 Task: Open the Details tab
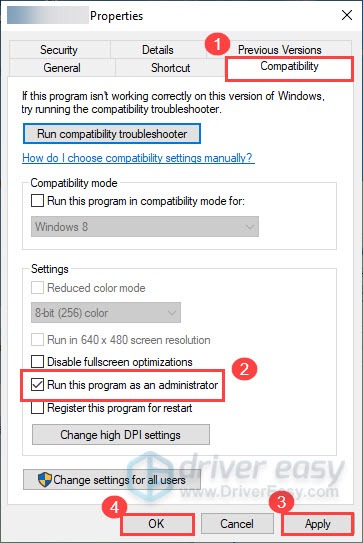pos(158,50)
